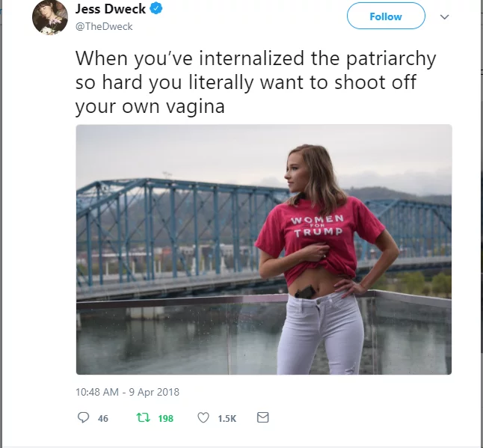Screen dimensions: 483x448
Task: Select the tweet text about patriarchy
Action: [x=256, y=82]
